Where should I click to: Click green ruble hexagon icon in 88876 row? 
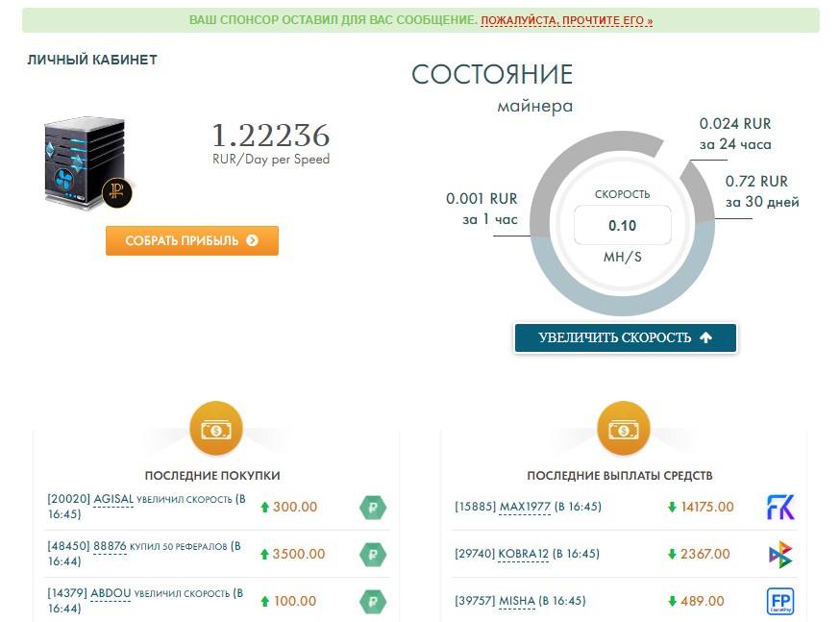point(372,555)
